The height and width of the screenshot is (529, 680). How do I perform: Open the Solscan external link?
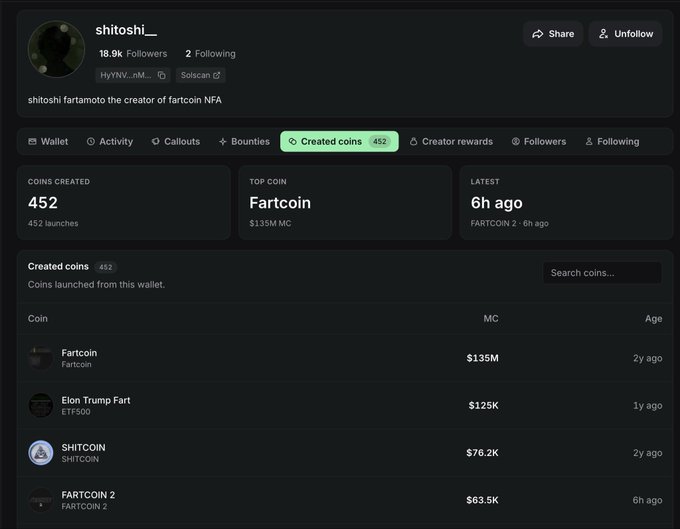200,75
